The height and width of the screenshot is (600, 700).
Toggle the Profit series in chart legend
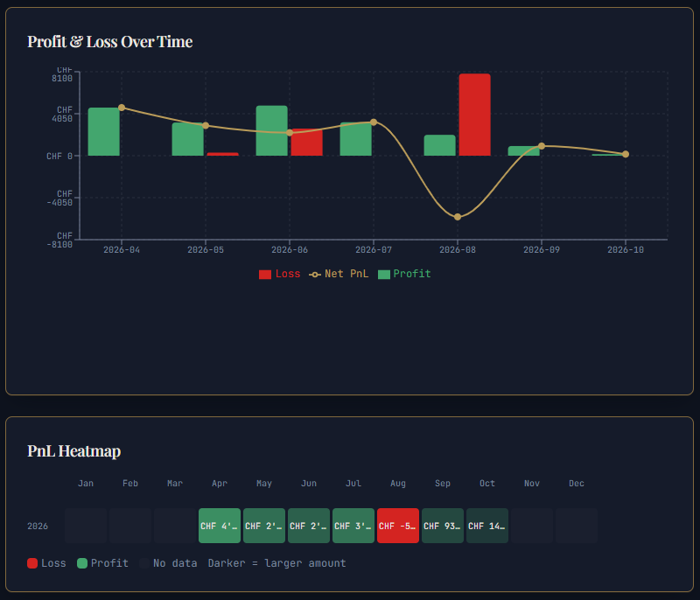click(x=404, y=274)
